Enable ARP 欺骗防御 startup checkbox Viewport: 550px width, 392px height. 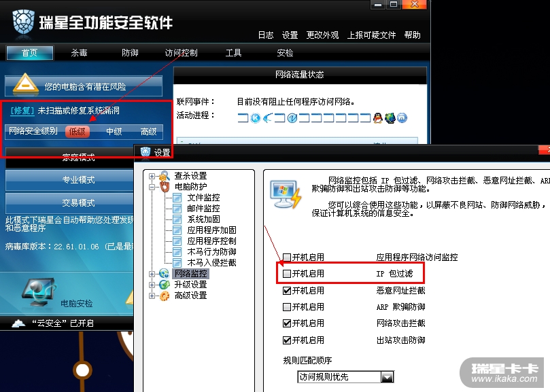(287, 307)
